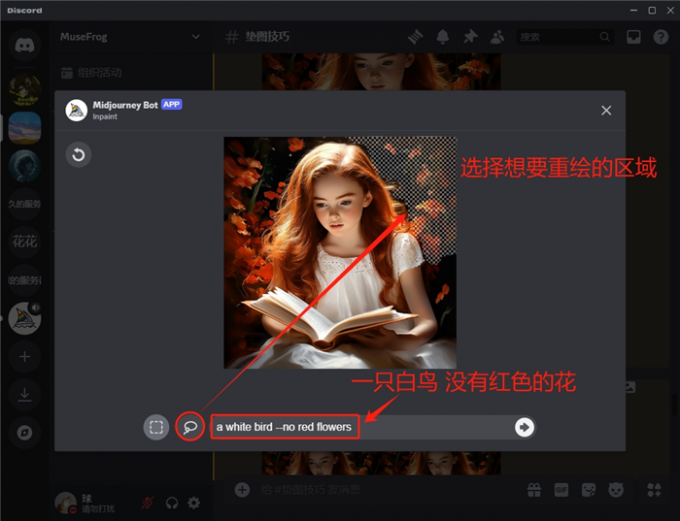Open the GIF picker

pos(561,490)
